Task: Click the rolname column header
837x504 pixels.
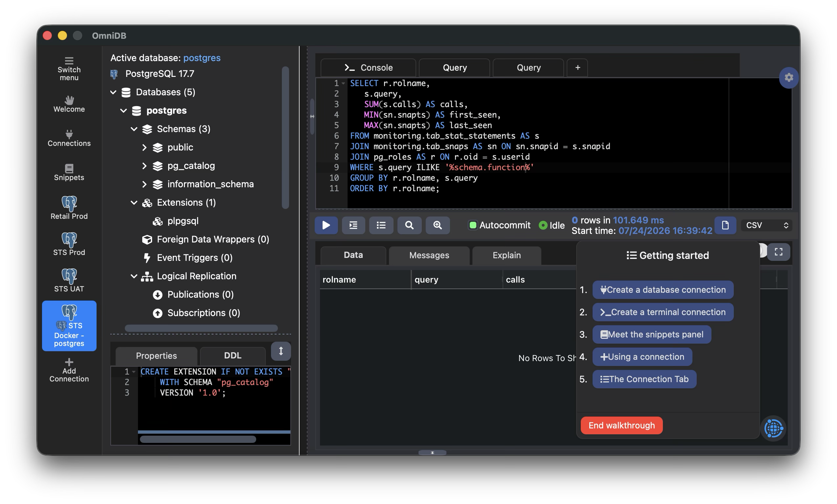Action: (365, 279)
